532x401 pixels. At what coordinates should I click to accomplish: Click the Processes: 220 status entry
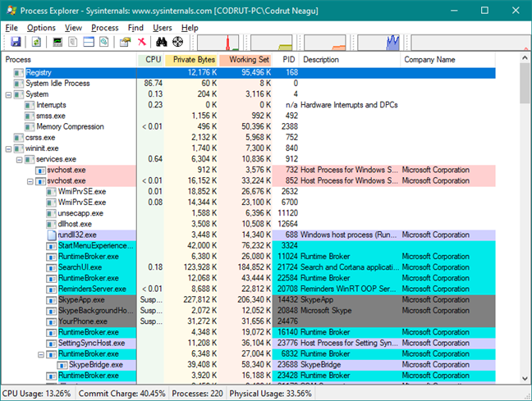198,394
